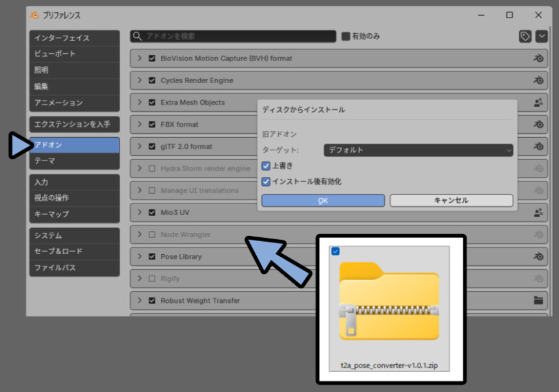The width and height of the screenshot is (559, 392).
Task: Disable インストール後有効化 checkbox
Action: [x=266, y=182]
